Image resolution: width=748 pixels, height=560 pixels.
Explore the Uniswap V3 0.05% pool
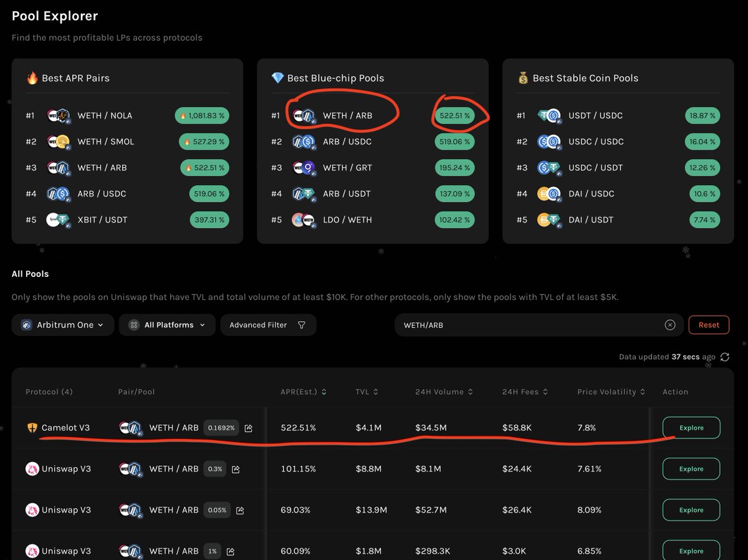pos(691,510)
